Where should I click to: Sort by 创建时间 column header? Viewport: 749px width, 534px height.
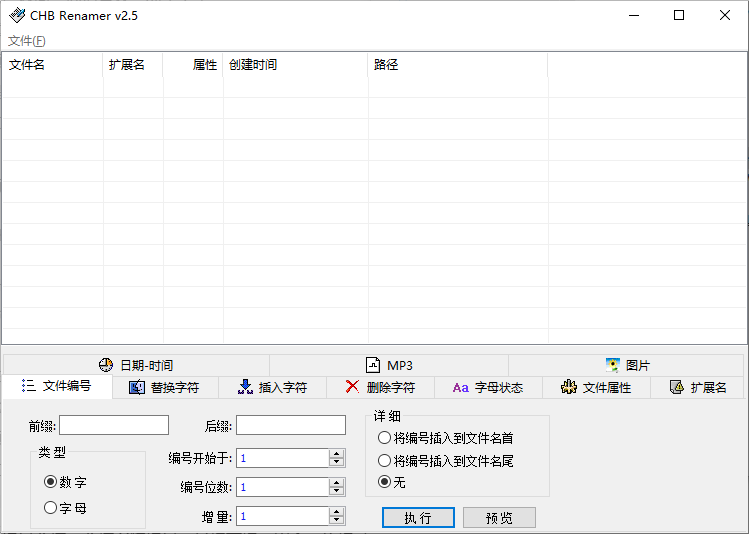coord(296,64)
